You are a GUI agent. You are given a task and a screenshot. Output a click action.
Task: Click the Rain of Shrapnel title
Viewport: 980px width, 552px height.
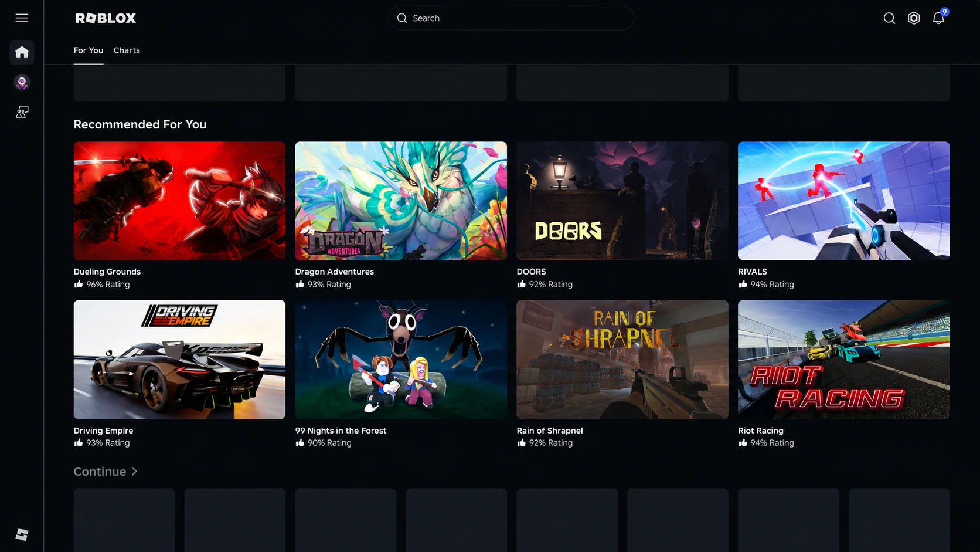(x=550, y=431)
